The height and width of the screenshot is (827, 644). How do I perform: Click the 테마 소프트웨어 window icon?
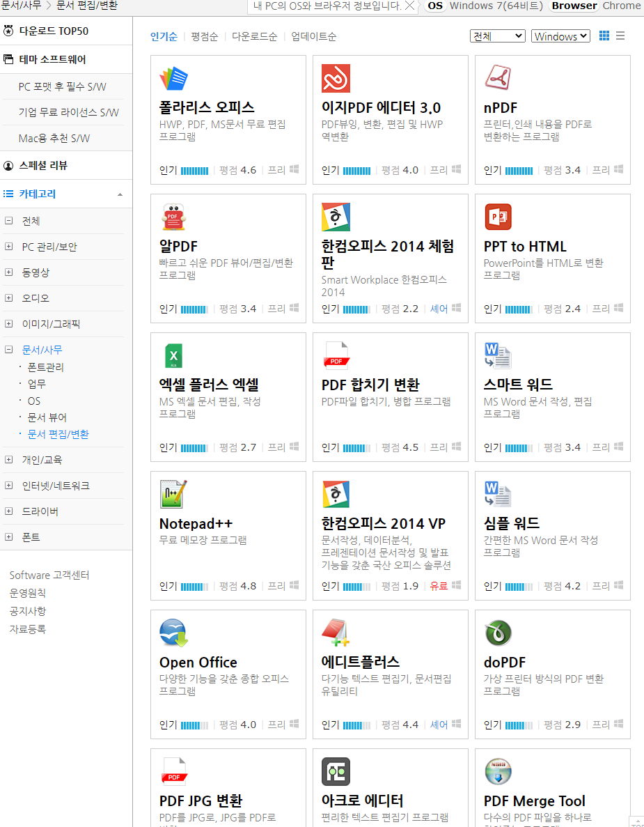click(8, 59)
